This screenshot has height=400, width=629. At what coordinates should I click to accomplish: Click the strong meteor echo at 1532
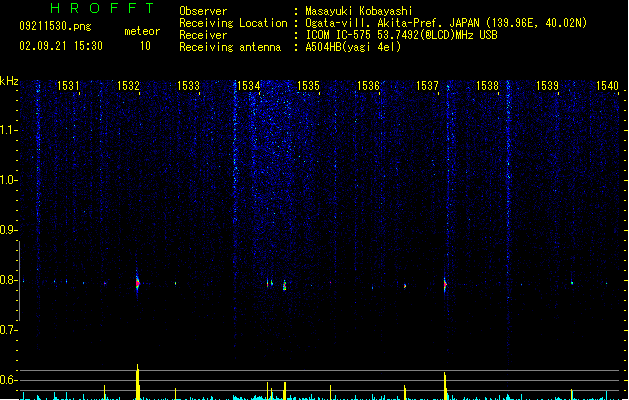coord(138,283)
